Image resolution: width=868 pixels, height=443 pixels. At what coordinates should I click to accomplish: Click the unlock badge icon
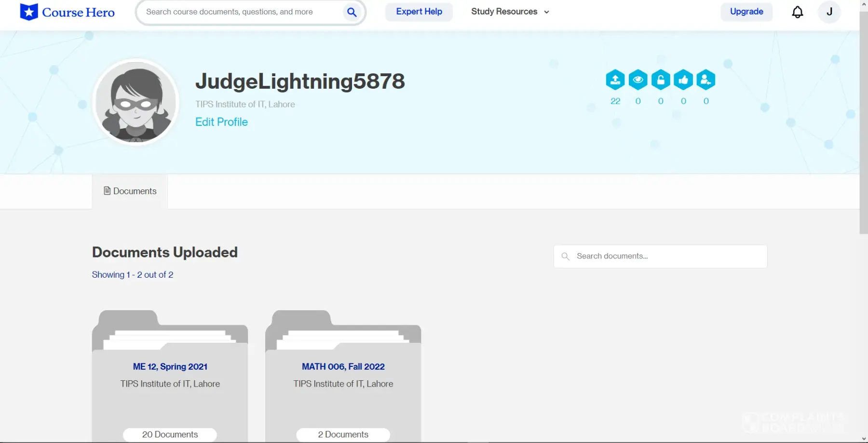(x=661, y=80)
